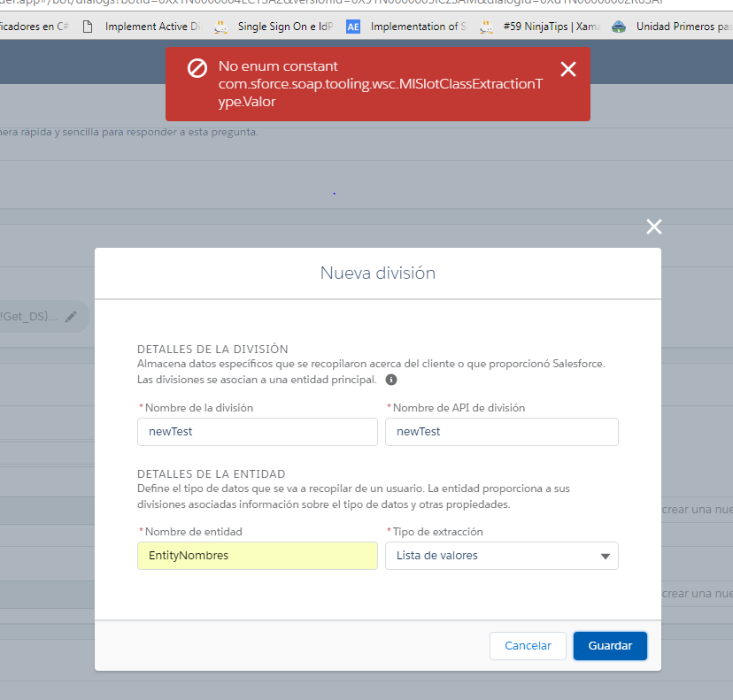This screenshot has width=733, height=700.
Task: Cancel the new division with Cancelar
Action: [528, 646]
